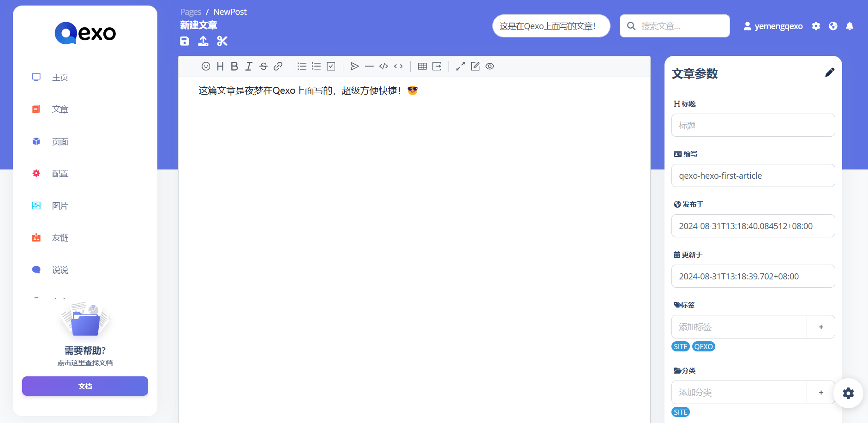Toggle fullscreen editor mode
The height and width of the screenshot is (423, 868).
coord(461,66)
